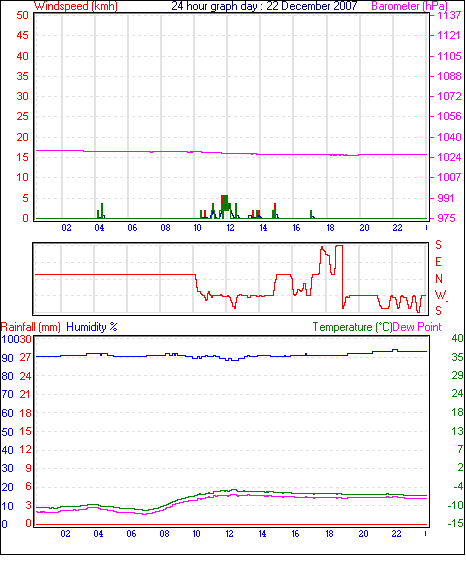The width and height of the screenshot is (466, 563).
Task: Click the Windspeed (kmh) axis title
Action: pyautogui.click(x=76, y=6)
